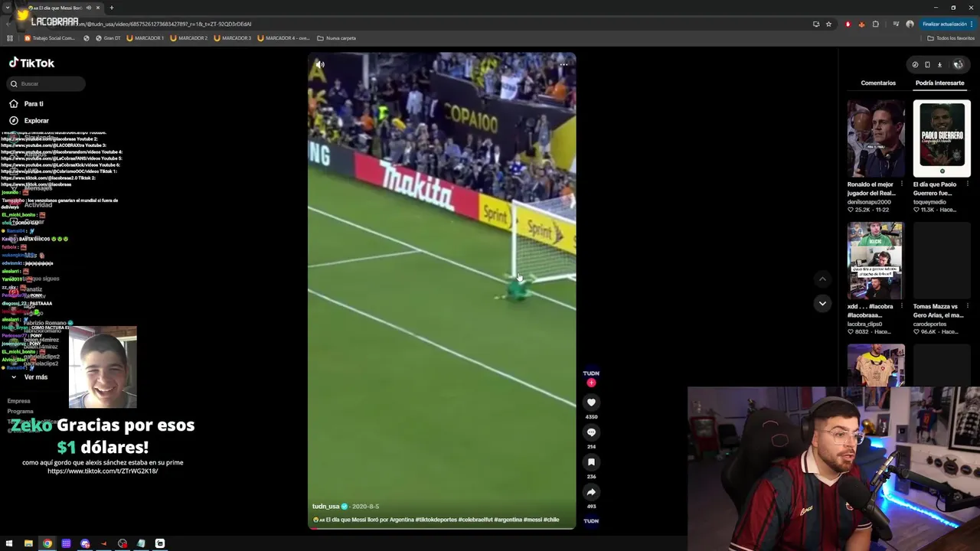The height and width of the screenshot is (551, 980).
Task: Click the Chrome taskbar icon
Action: click(x=47, y=543)
